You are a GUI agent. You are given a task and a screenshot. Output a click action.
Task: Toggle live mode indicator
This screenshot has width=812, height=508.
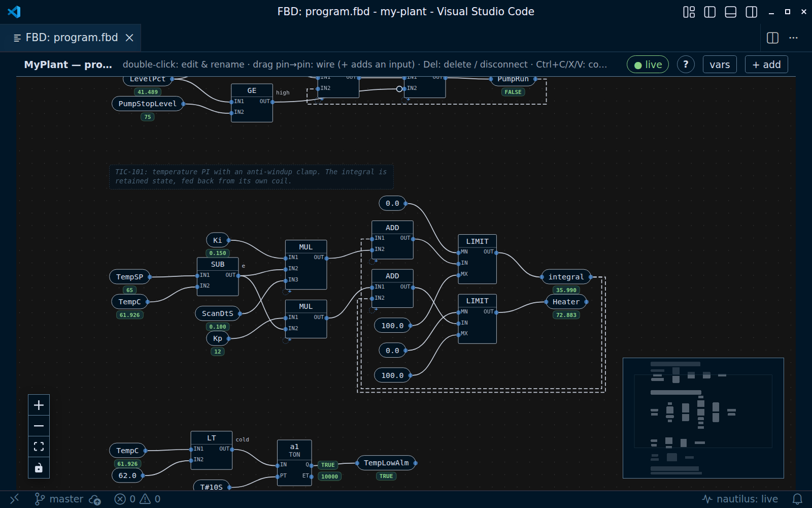(x=648, y=65)
